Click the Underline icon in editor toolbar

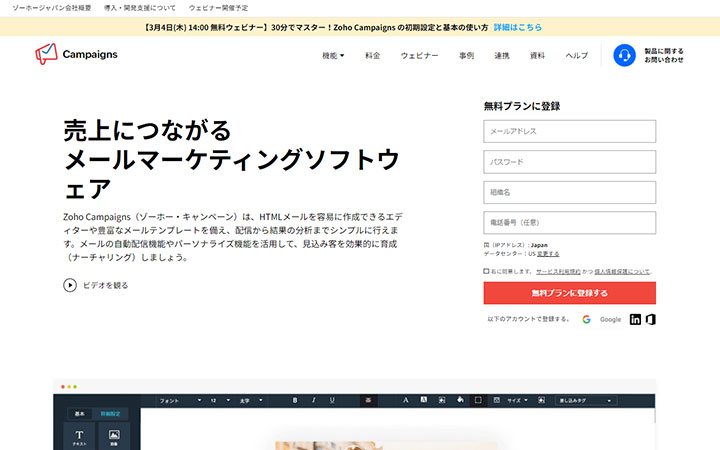[331, 400]
